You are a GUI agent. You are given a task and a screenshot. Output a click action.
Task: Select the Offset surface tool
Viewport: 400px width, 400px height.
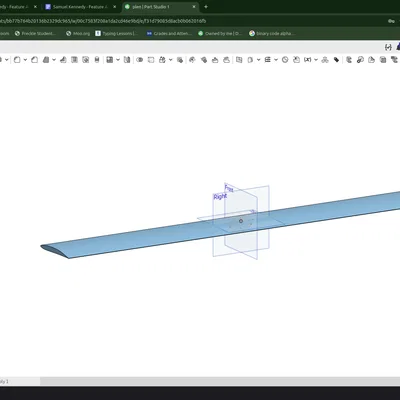239,60
